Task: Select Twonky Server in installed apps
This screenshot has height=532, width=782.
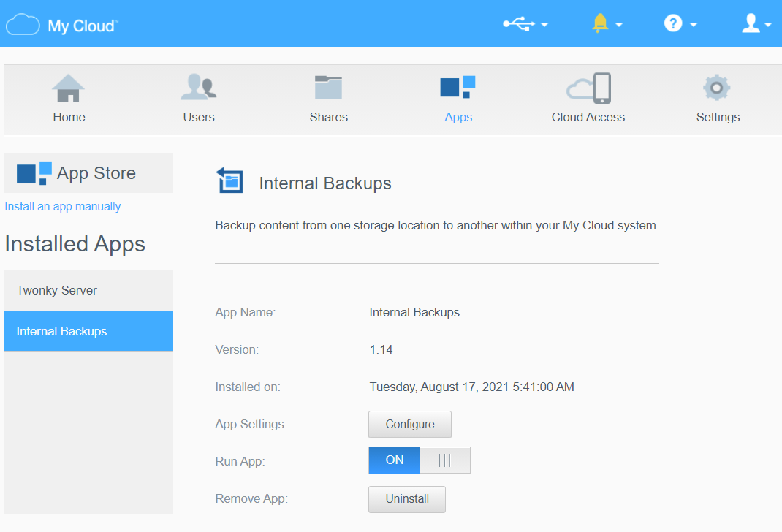Action: tap(88, 291)
